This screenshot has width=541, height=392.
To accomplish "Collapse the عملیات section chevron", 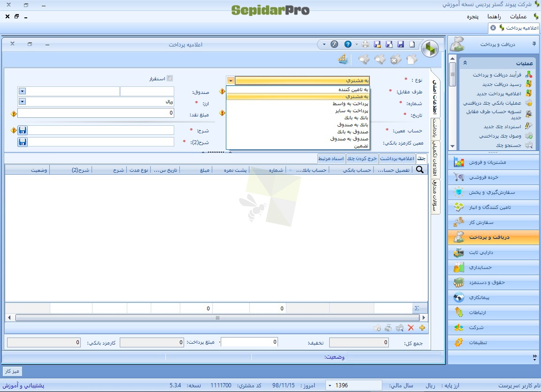I will [465, 63].
